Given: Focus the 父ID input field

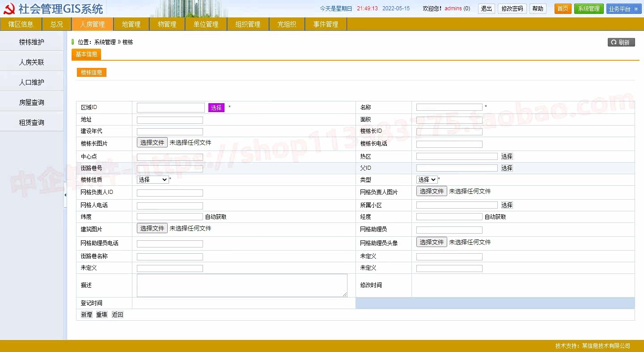Looking at the screenshot, I should [457, 168].
